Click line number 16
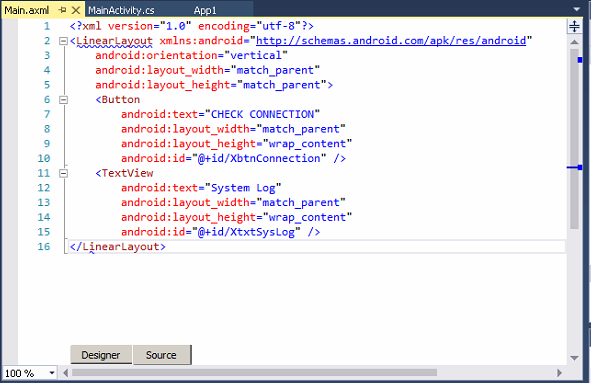The width and height of the screenshot is (591, 383). (44, 247)
